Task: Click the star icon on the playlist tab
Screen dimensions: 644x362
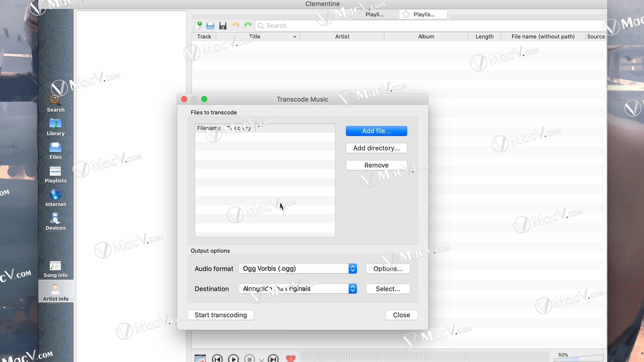Action: click(x=406, y=14)
